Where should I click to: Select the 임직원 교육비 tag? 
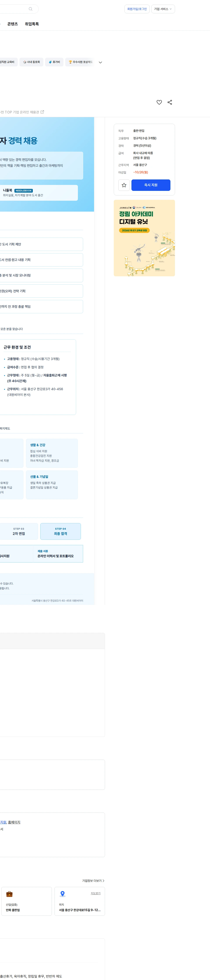8,62
